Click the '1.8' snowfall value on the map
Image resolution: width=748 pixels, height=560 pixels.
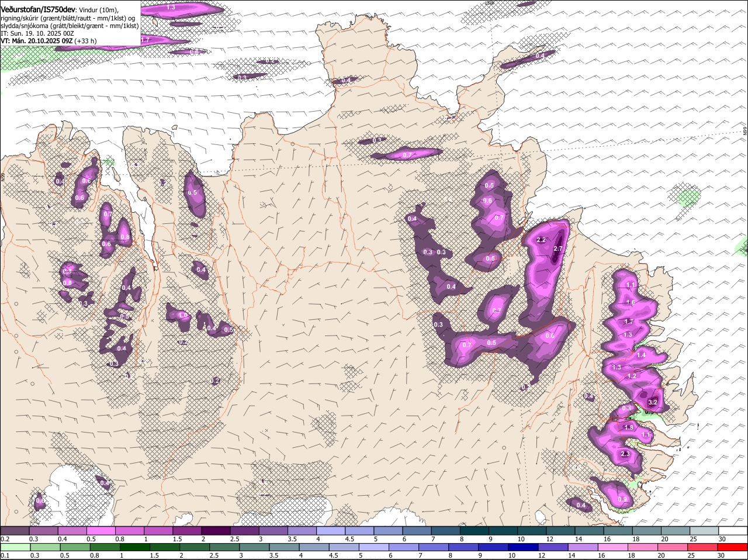629,428
